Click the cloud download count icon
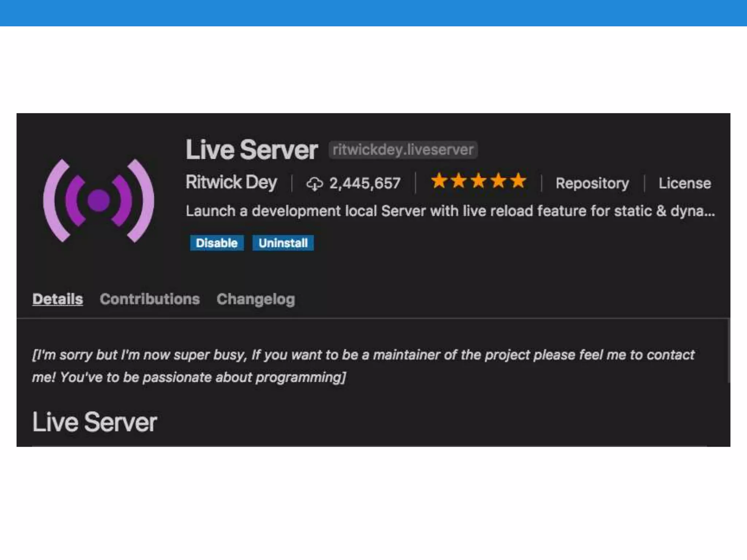Screen dimensions: 747x560 tap(314, 183)
